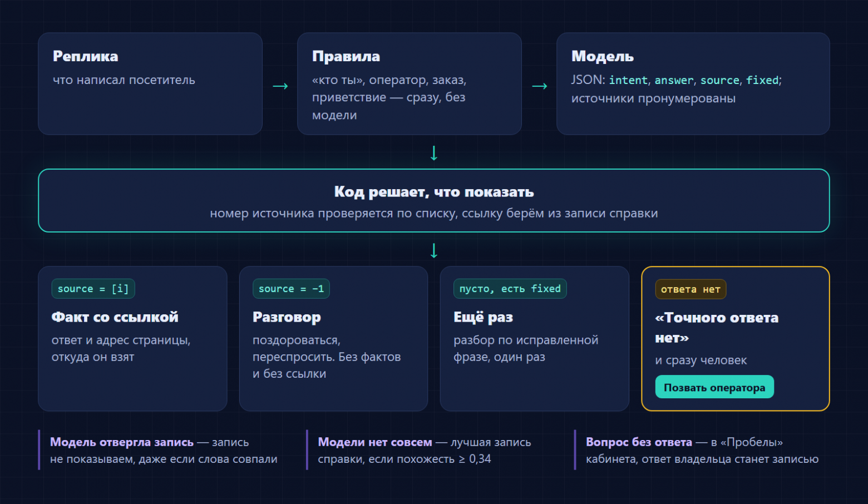Click the «пусто, есть fixed» badge
The height and width of the screenshot is (504, 868).
pos(510,289)
